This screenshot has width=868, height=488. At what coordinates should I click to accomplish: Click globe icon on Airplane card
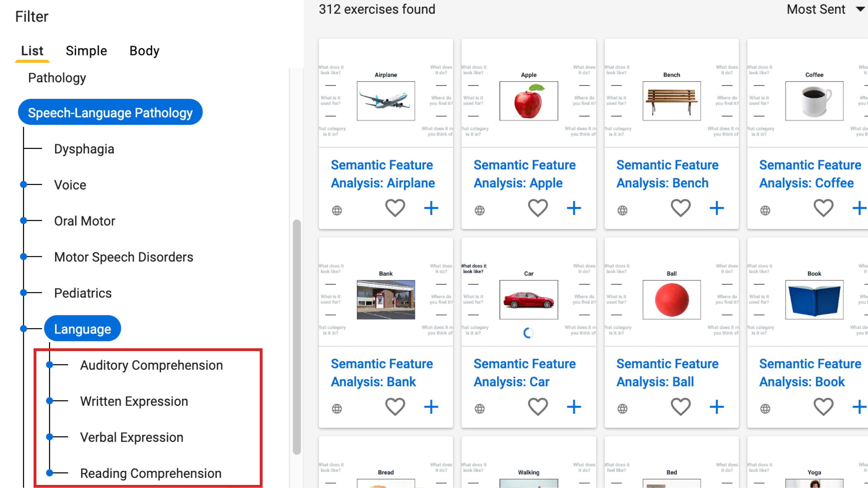pyautogui.click(x=337, y=210)
